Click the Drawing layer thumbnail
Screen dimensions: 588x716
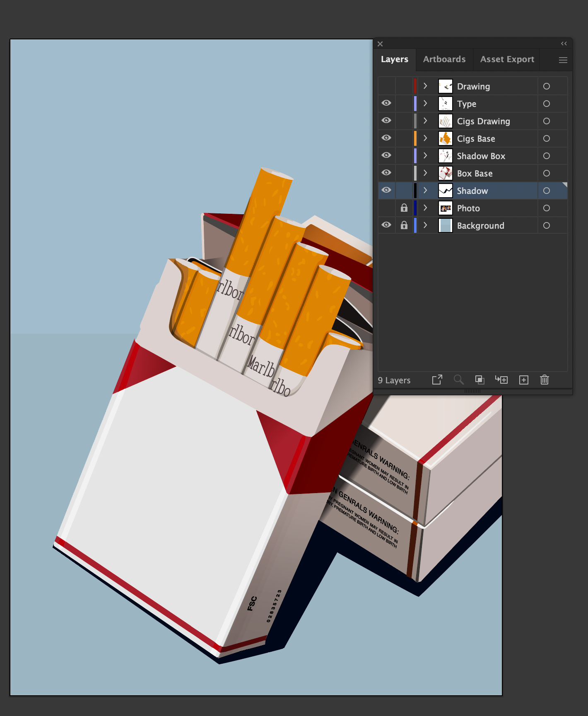(x=446, y=86)
